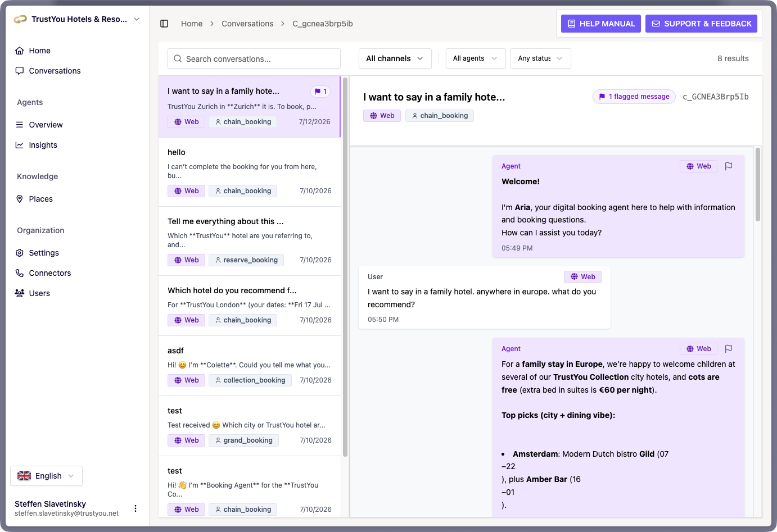Open 'Tell me everything about this' conversation
The height and width of the screenshot is (532, 777).
coord(250,241)
